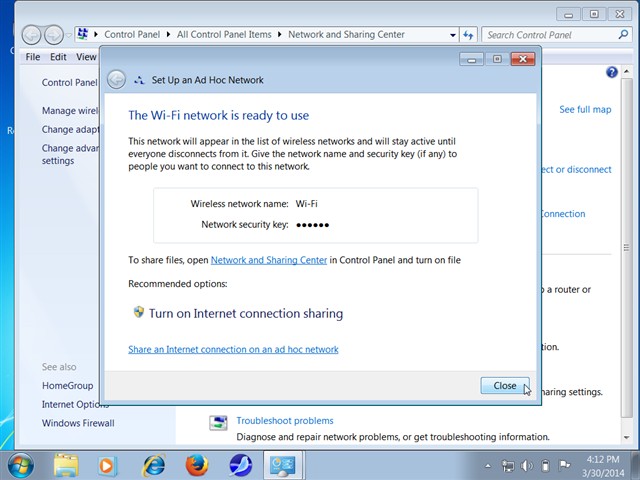Open Windows Firewall under See also
The image size is (640, 480).
pyautogui.click(x=78, y=423)
